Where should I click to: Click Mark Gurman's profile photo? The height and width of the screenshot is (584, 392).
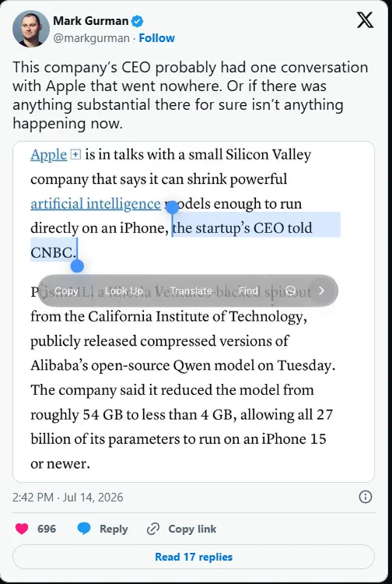click(31, 29)
